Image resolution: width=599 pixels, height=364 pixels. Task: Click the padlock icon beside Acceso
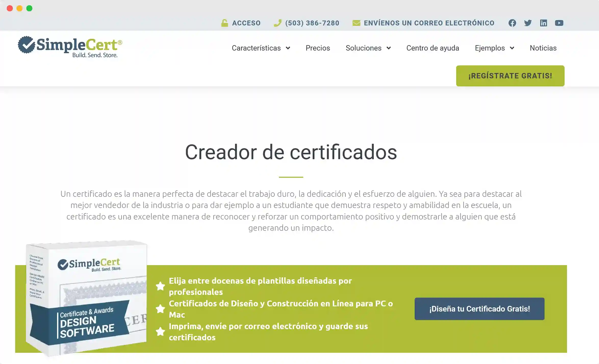(x=224, y=23)
